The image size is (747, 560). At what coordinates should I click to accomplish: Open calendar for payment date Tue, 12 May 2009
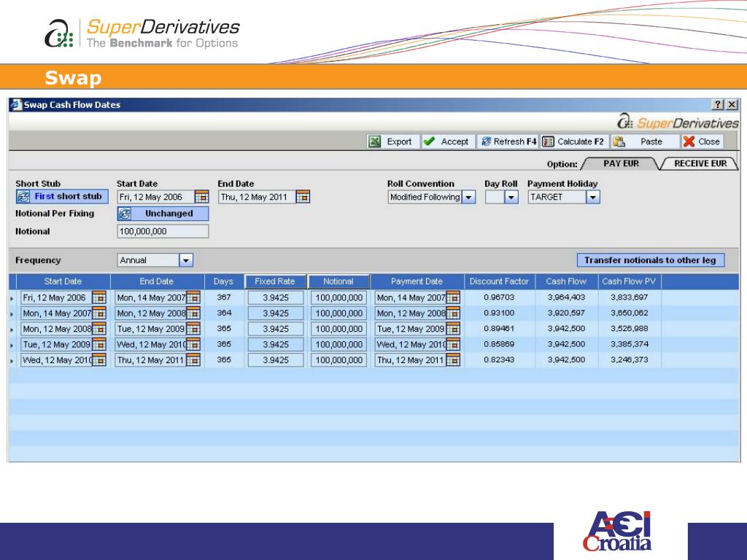tap(453, 329)
